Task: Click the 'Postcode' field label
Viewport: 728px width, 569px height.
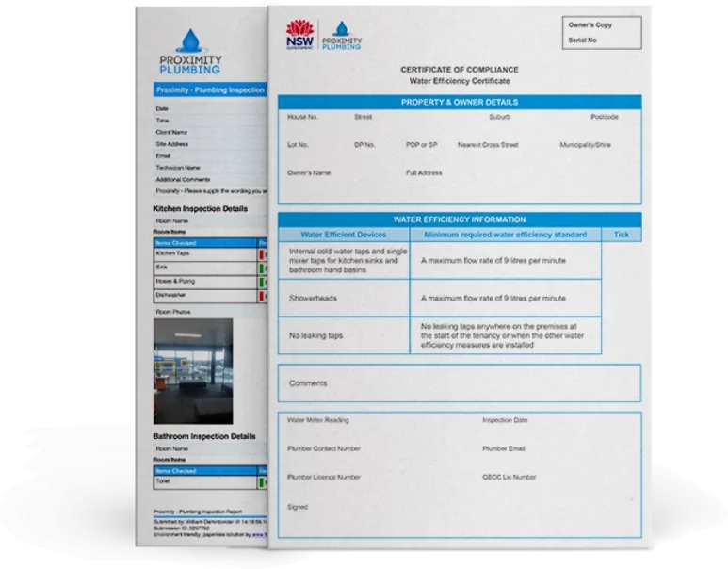Action: [x=605, y=117]
